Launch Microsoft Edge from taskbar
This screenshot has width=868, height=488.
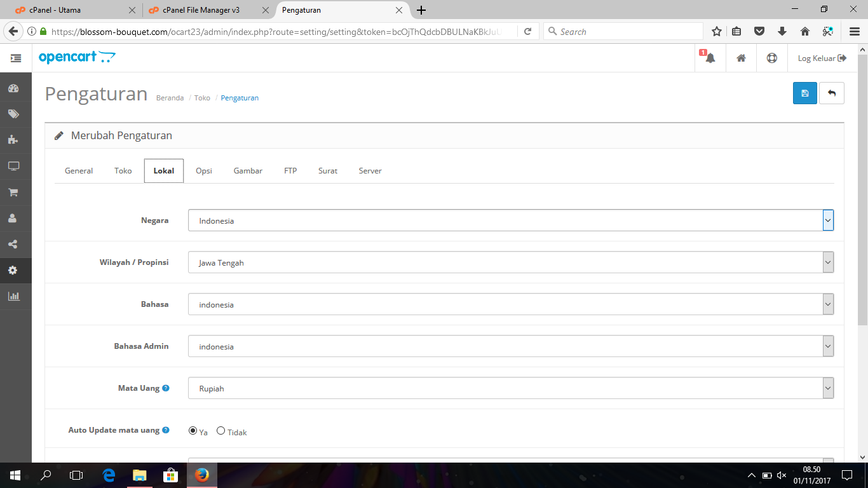(x=109, y=475)
